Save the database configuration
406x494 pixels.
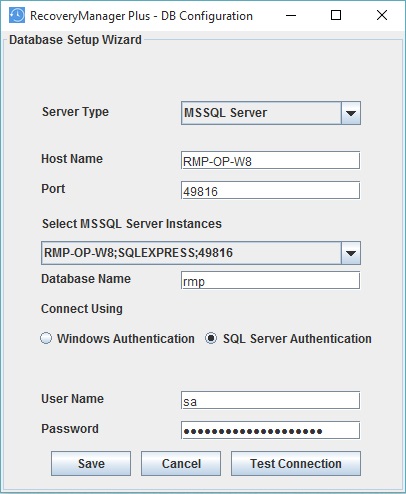pos(91,464)
